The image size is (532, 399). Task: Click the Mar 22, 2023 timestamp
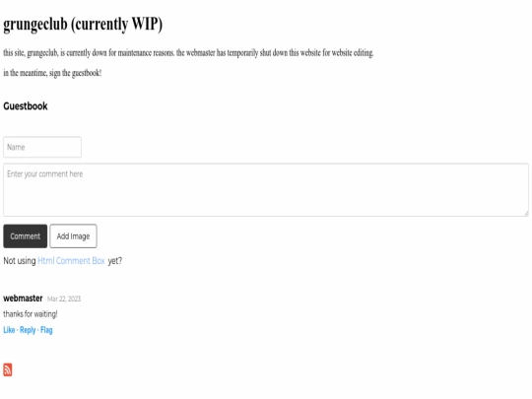[x=64, y=299]
